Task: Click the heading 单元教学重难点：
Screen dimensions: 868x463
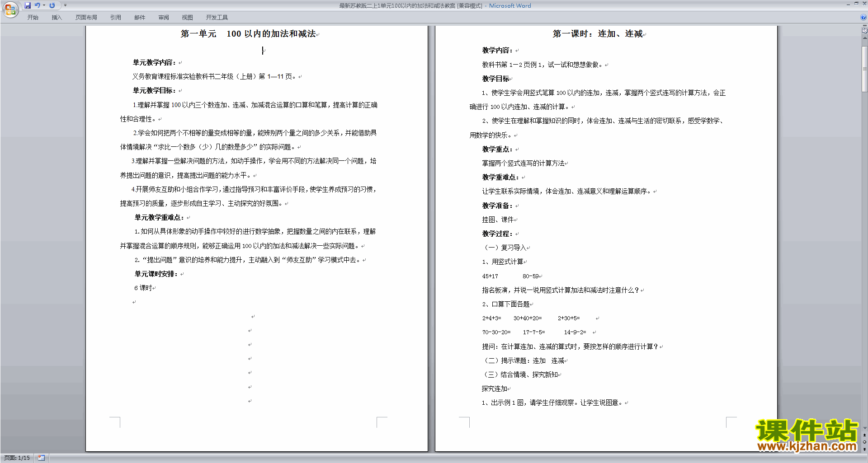Action: 159,217
